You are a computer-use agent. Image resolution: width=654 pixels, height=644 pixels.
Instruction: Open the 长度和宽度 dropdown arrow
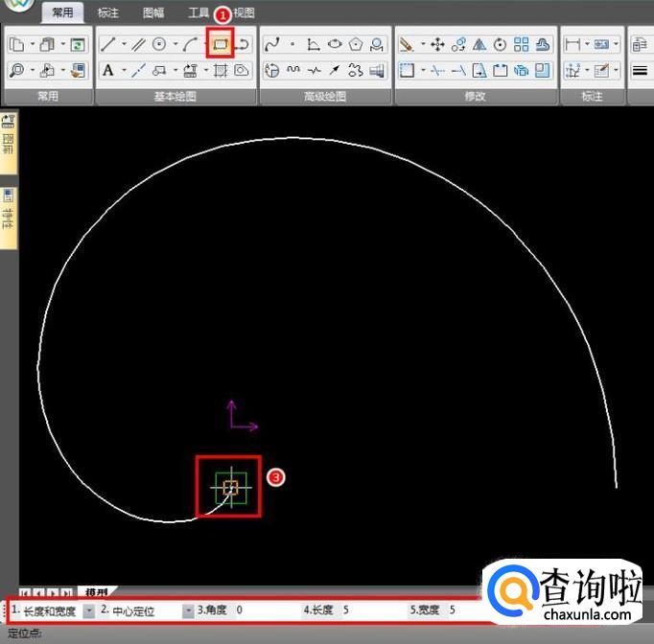tap(88, 610)
